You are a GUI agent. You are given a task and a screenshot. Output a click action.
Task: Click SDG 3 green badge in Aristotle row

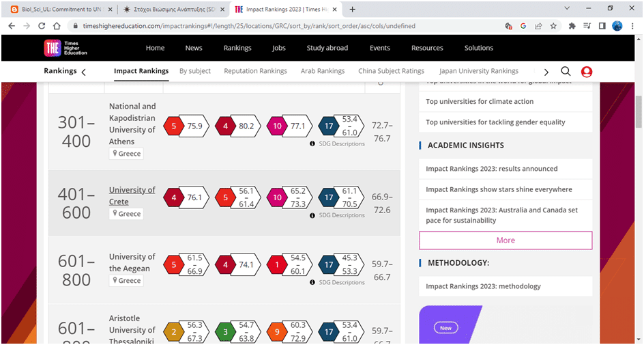point(225,331)
